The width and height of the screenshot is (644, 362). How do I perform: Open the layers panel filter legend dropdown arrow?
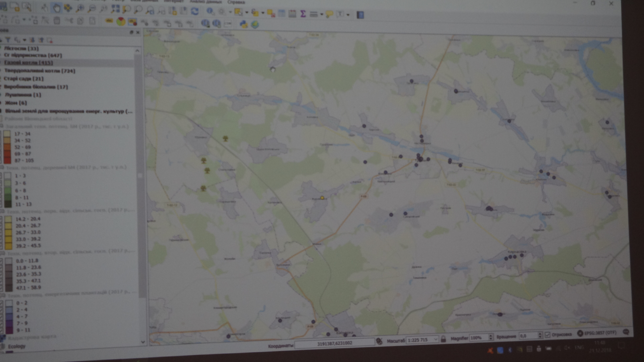coord(24,40)
